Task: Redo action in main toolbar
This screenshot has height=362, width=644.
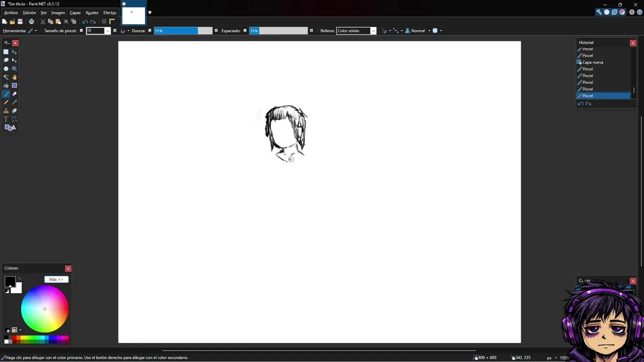Action: [x=93, y=22]
